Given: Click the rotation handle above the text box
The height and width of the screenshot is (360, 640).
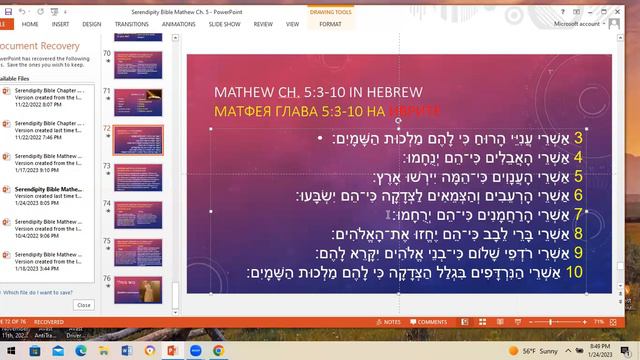Looking at the screenshot, I should coord(398,120).
